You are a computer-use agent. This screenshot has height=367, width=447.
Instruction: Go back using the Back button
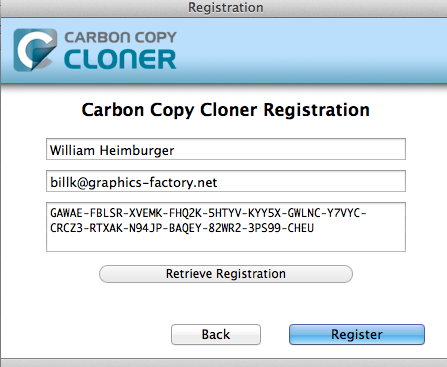216,334
